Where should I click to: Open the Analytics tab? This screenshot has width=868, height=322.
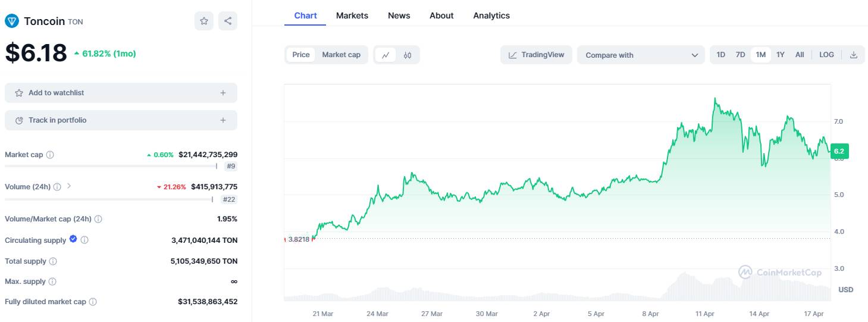[x=491, y=15]
